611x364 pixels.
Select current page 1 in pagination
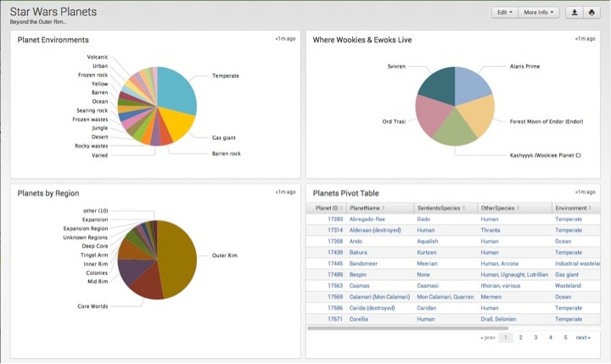point(506,338)
